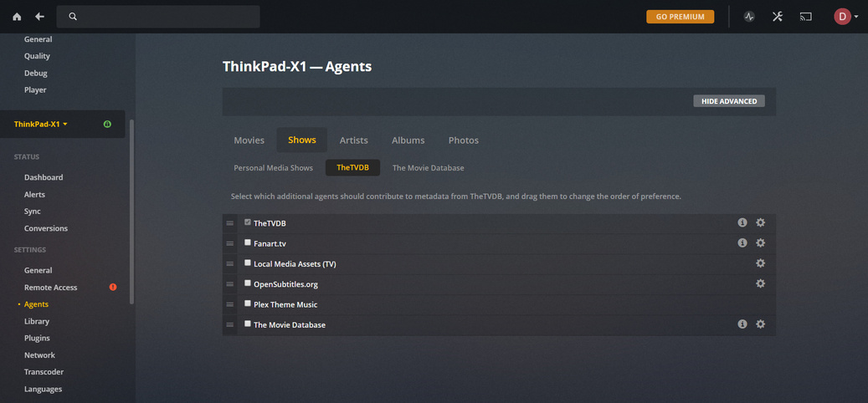Image resolution: width=868 pixels, height=403 pixels.
Task: Click the search magnifier icon
Action: 73,17
